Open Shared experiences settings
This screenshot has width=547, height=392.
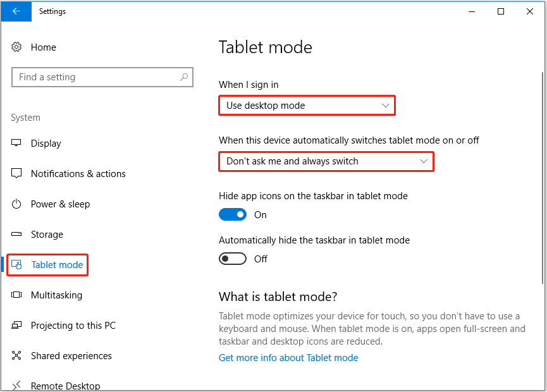(x=17, y=356)
